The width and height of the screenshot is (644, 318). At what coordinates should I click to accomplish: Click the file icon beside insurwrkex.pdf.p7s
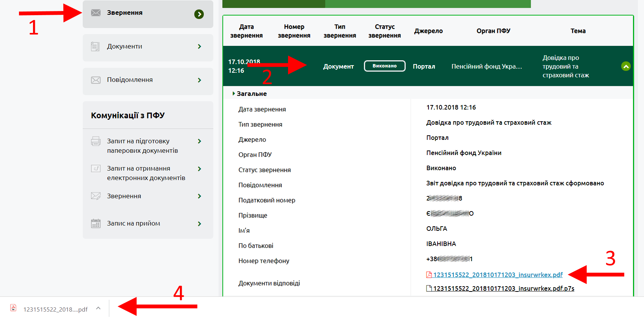[x=429, y=288]
